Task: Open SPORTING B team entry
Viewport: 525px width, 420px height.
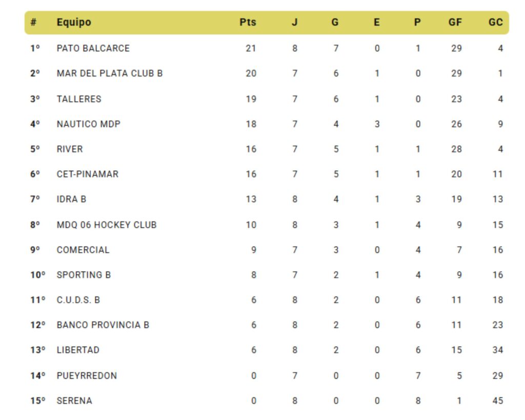Action: 84,275
